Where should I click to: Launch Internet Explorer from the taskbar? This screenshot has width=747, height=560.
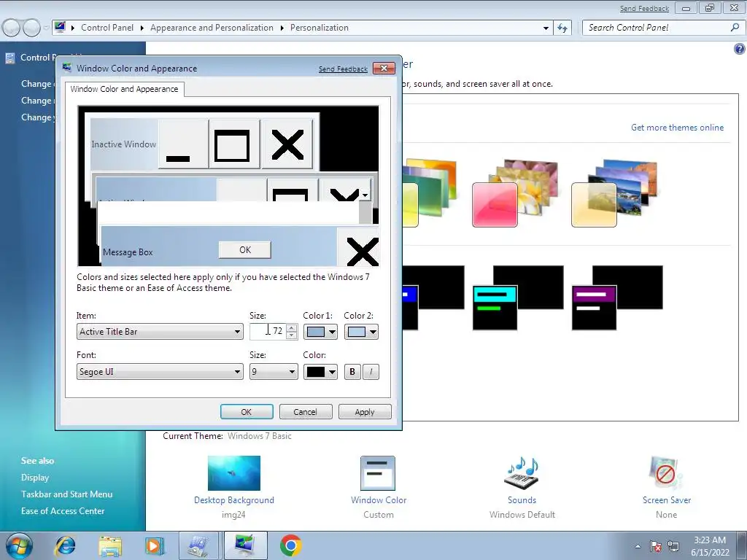[x=65, y=545]
